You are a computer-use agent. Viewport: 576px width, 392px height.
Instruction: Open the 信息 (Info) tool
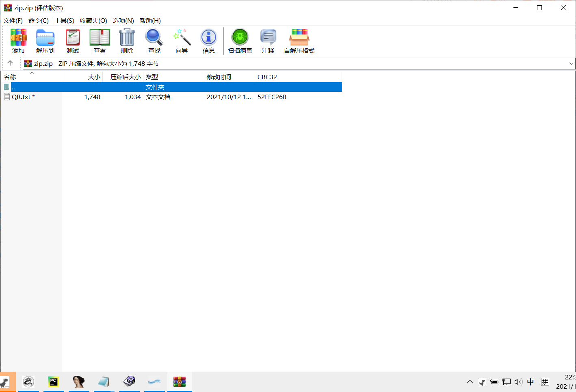(x=208, y=41)
